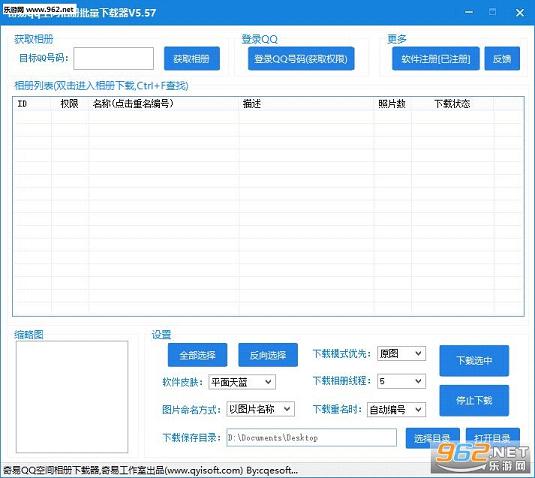Screen dimensions: 535x478
Task: Click the status bar text with www.qyisoft.com
Action: coord(150,470)
